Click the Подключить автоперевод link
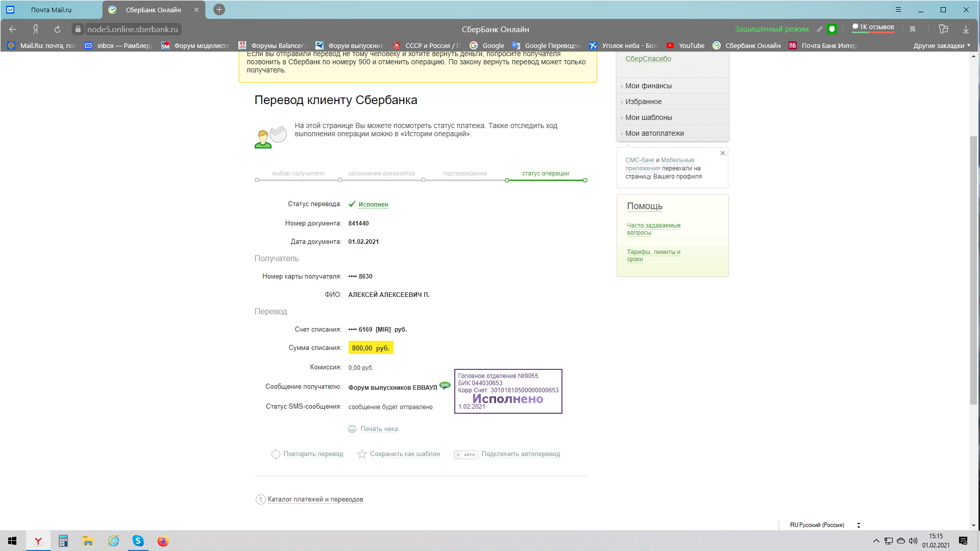Screen dimensions: 980x551 pyautogui.click(x=521, y=454)
